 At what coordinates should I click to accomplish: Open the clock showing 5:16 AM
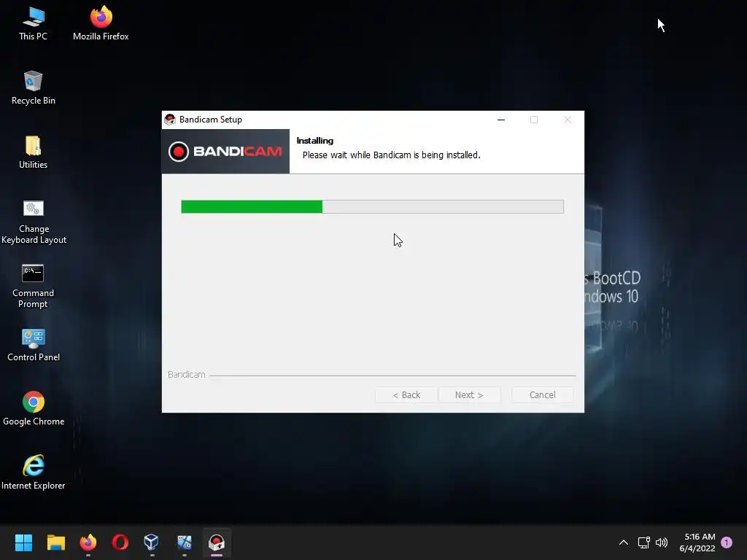tap(697, 542)
